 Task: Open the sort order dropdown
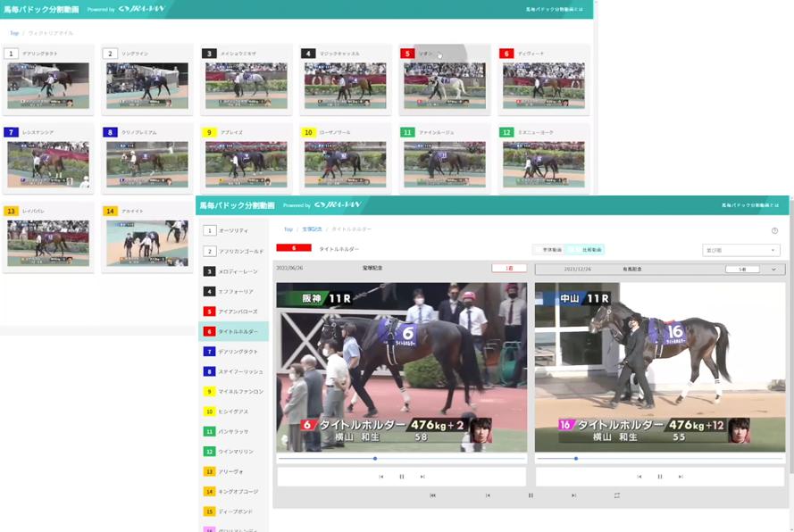[x=740, y=250]
